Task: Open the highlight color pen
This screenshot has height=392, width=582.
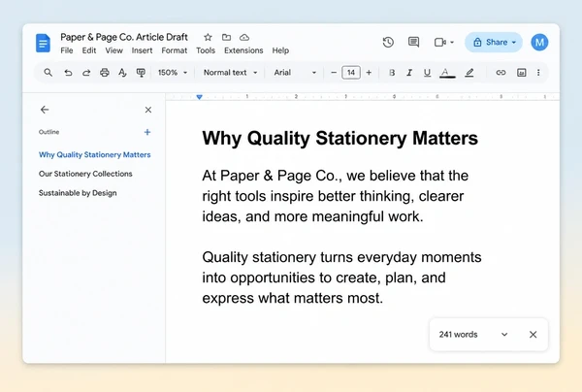Action: [x=469, y=73]
